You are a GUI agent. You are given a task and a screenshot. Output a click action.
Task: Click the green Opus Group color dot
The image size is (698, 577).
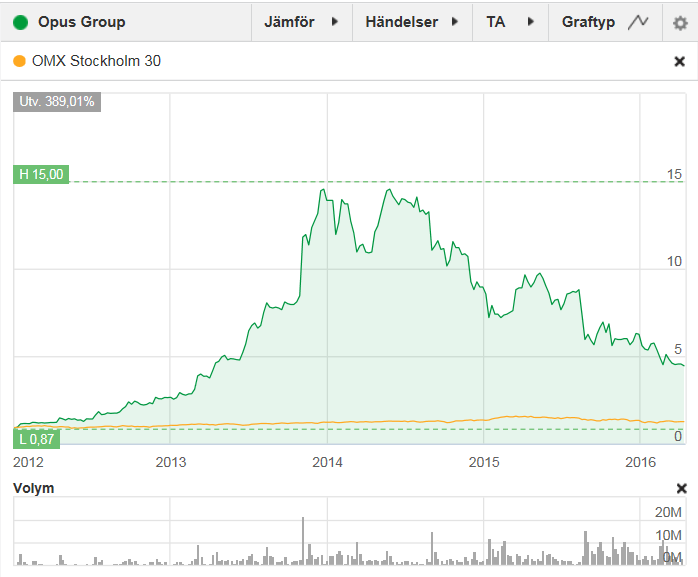tap(20, 22)
